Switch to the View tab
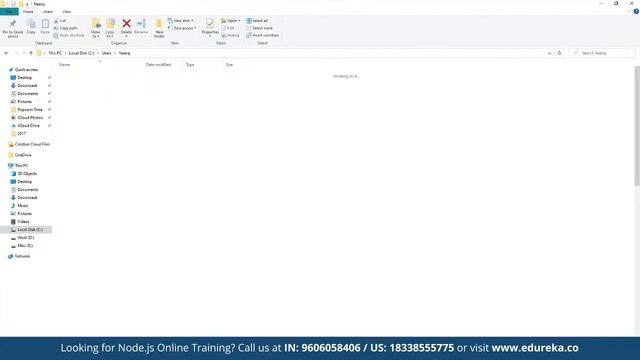Screen dimensions: 640x360 coord(67,12)
